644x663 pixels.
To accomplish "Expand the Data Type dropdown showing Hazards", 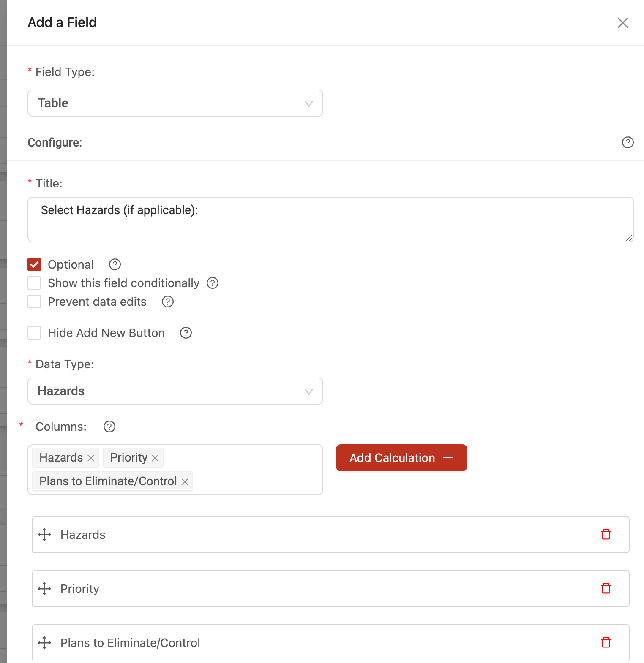I will [x=175, y=391].
